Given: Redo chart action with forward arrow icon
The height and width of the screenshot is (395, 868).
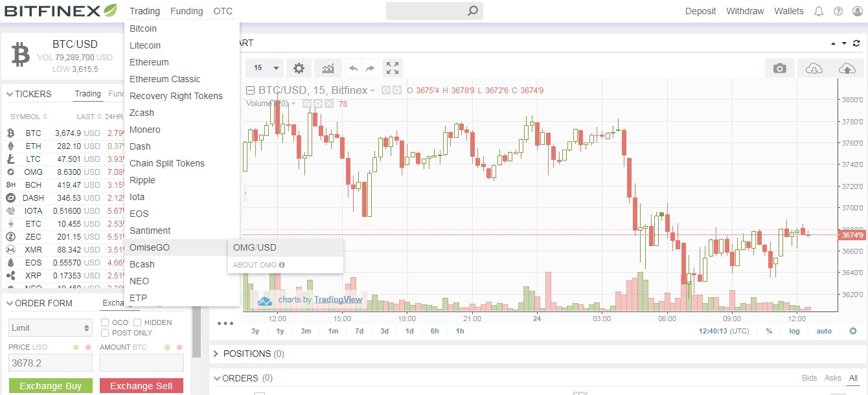Looking at the screenshot, I should pyautogui.click(x=370, y=67).
